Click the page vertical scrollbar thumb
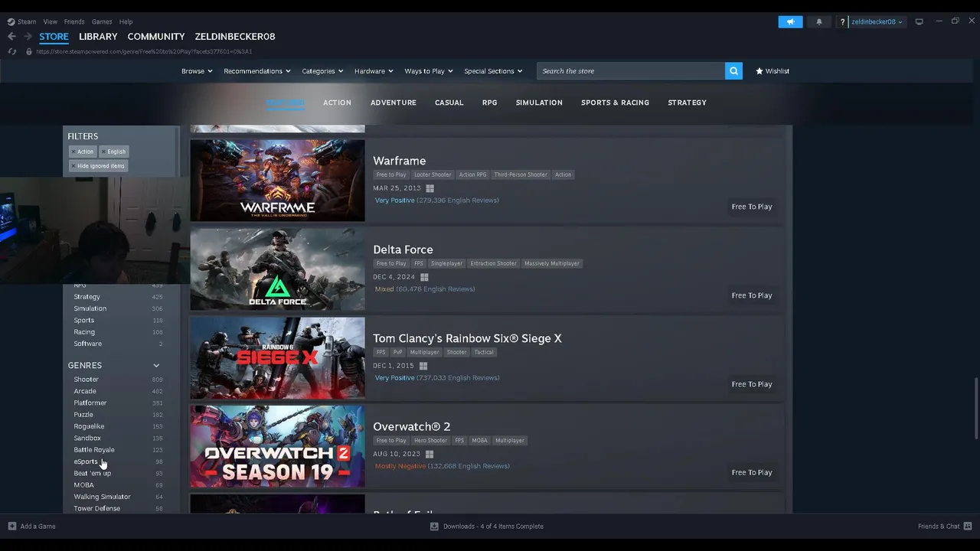The width and height of the screenshot is (980, 551). 975,408
